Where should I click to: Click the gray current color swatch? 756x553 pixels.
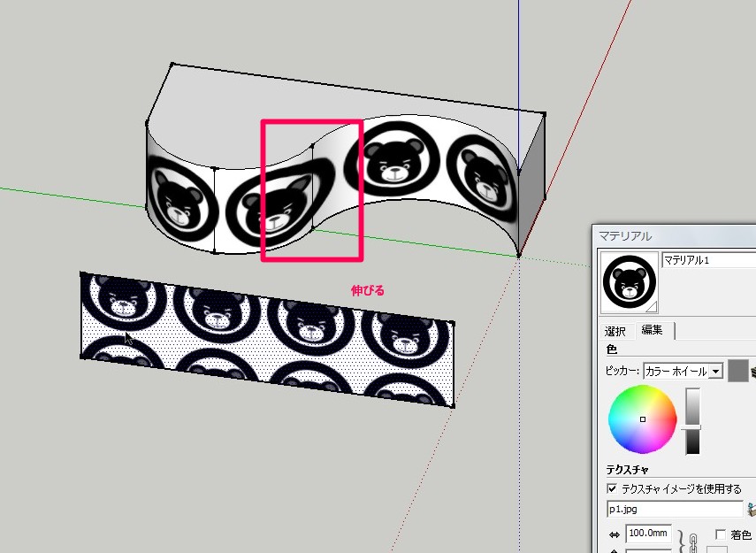(x=737, y=371)
